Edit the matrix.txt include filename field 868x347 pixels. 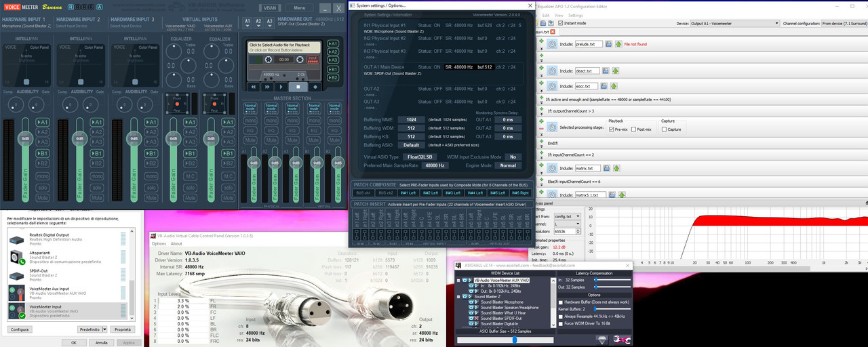pyautogui.click(x=588, y=168)
